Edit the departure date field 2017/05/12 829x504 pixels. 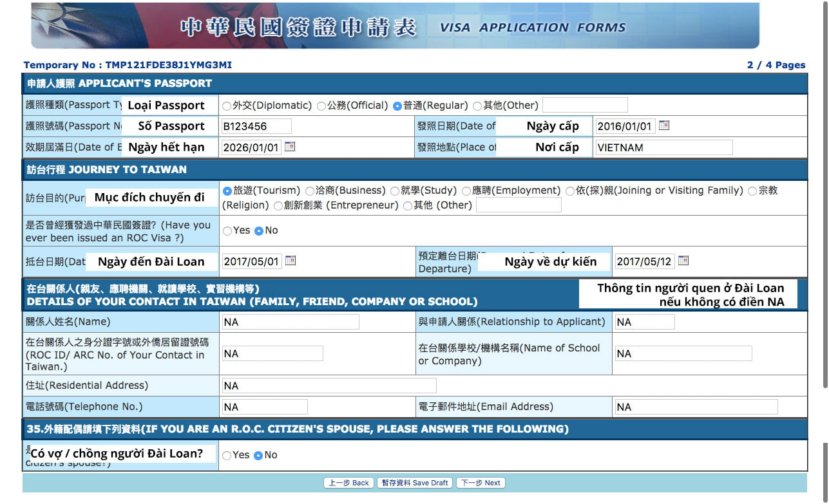645,261
